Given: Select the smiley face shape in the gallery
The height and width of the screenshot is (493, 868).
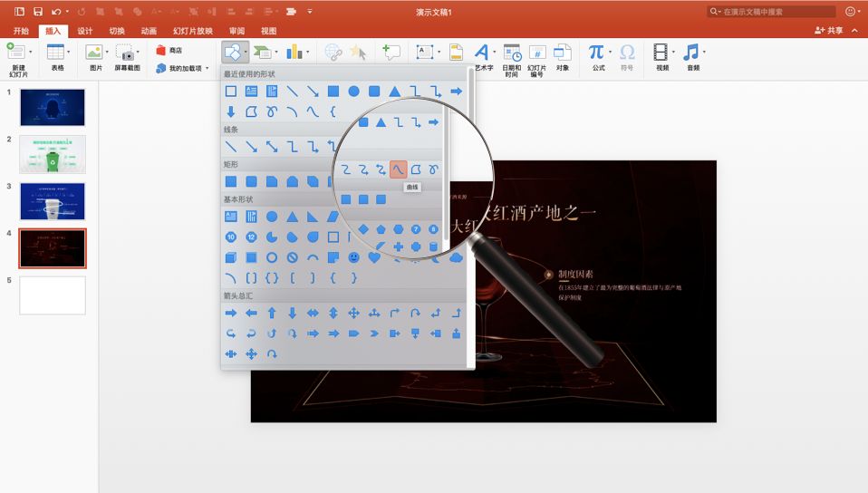Looking at the screenshot, I should (x=353, y=257).
